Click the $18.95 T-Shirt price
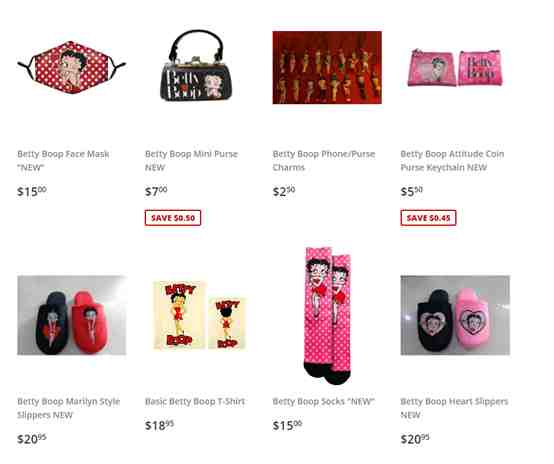The width and height of the screenshot is (554, 464). click(159, 425)
